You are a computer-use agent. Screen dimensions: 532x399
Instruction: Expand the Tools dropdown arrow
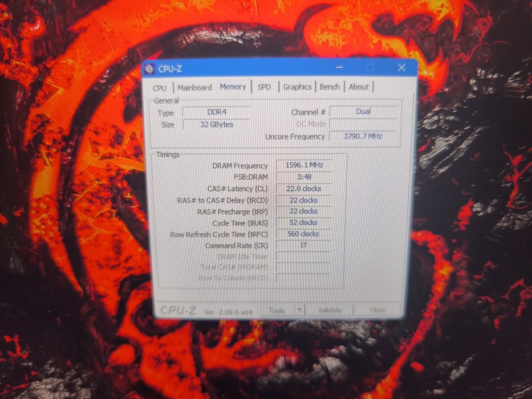(x=299, y=310)
